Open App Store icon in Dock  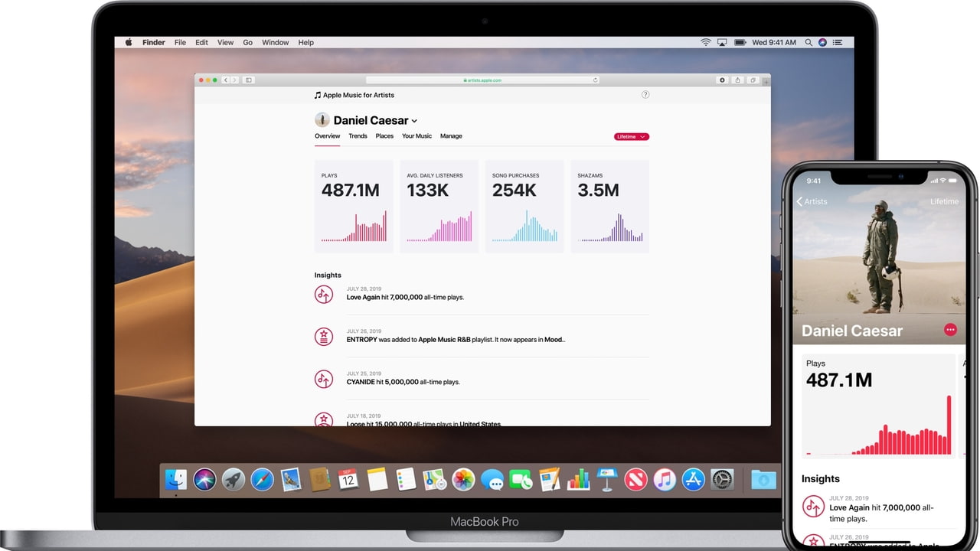[x=694, y=479]
